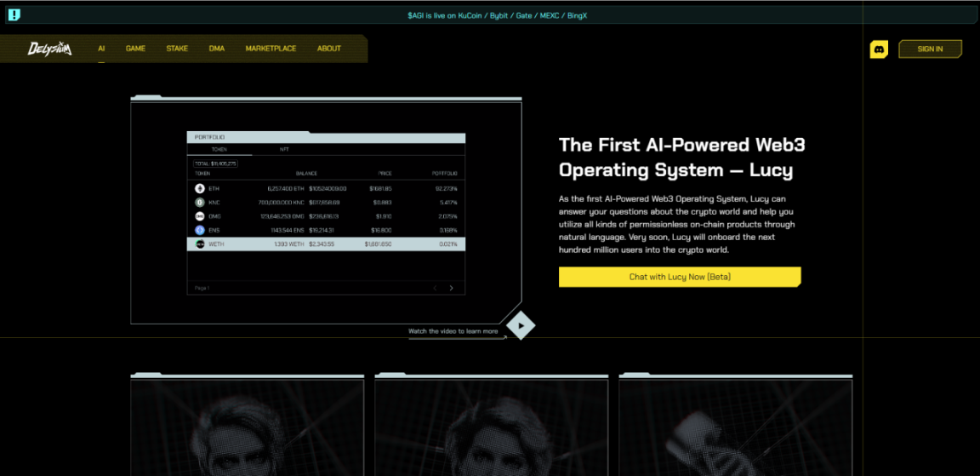Click the WETH token icon
The height and width of the screenshot is (476, 980).
(x=200, y=244)
